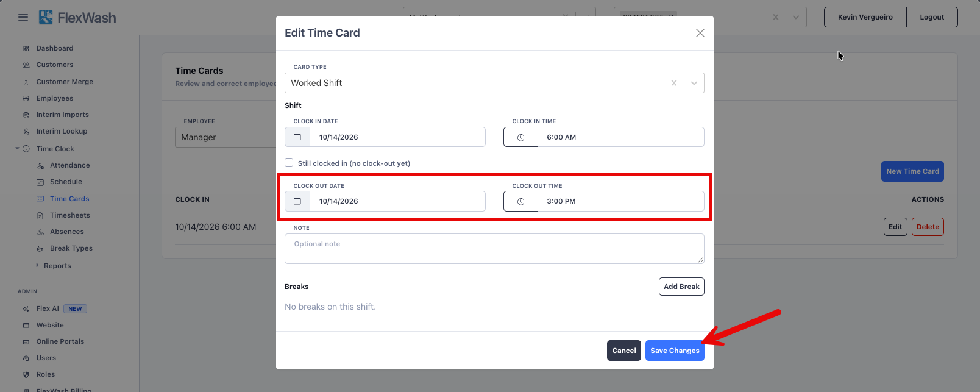Click the Flex AI sparkle icon
The width and height of the screenshot is (980, 392).
26,308
